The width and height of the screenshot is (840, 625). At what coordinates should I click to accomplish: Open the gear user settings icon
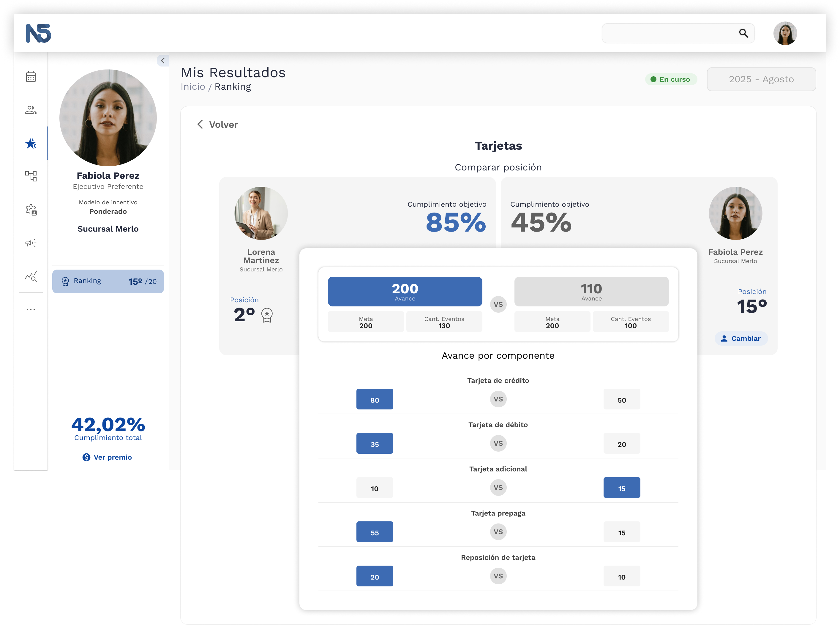click(31, 210)
